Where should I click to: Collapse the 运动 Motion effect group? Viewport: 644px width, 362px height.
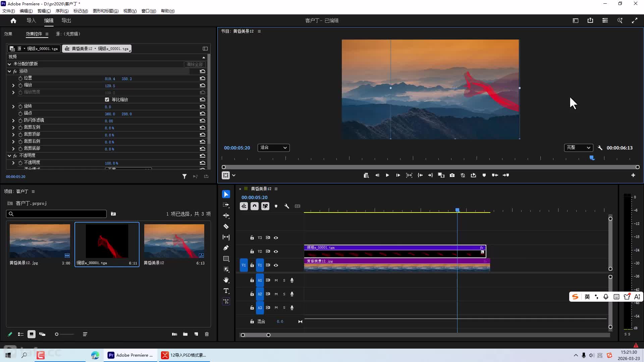coord(9,71)
